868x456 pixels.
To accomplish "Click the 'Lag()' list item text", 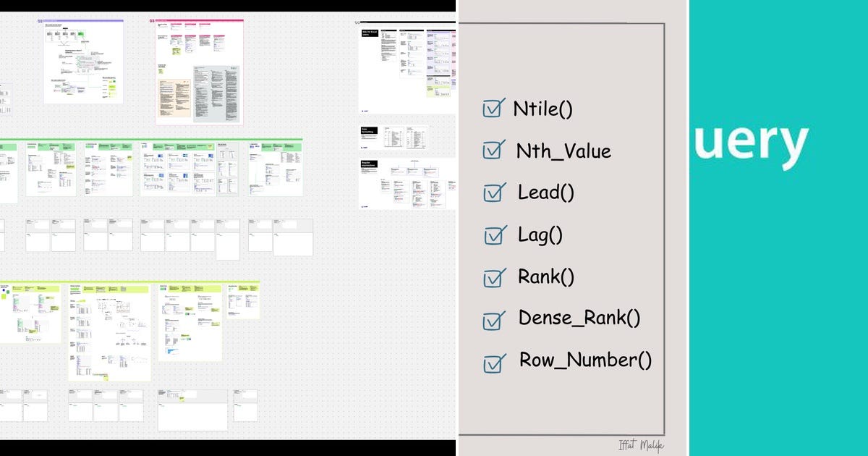I will [x=540, y=235].
